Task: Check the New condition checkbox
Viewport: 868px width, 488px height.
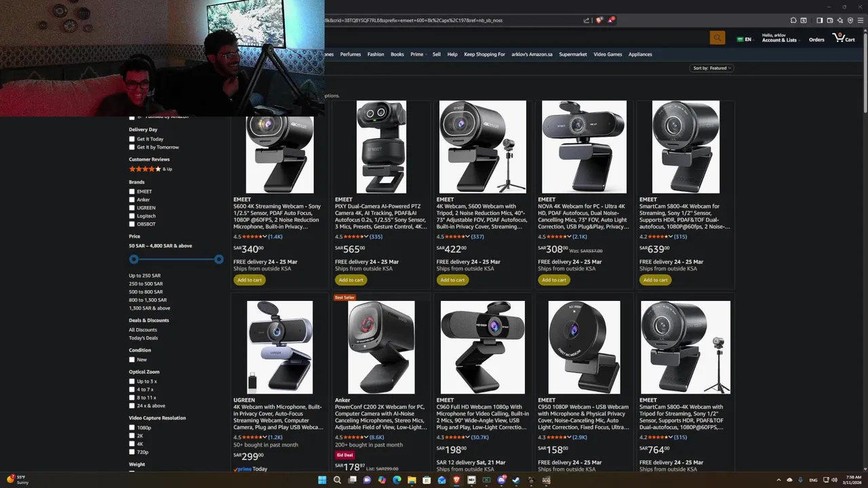Action: (x=132, y=360)
